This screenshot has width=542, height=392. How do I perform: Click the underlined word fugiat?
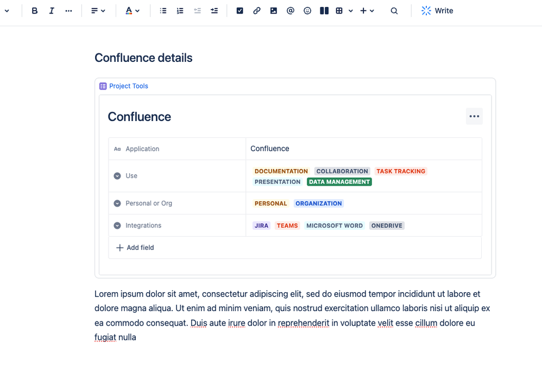[x=105, y=337]
